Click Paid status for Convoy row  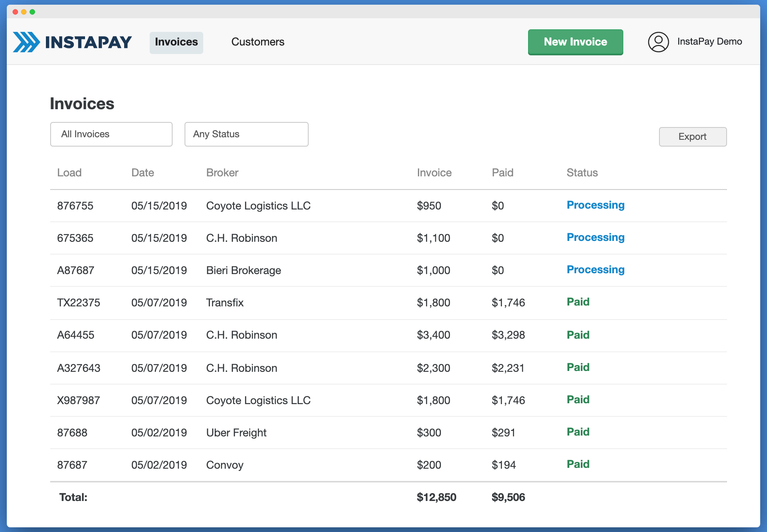point(578,464)
